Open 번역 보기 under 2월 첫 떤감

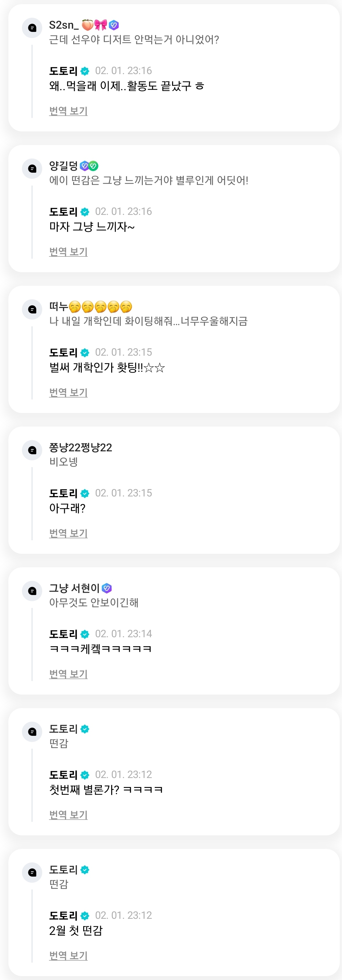pyautogui.click(x=69, y=956)
